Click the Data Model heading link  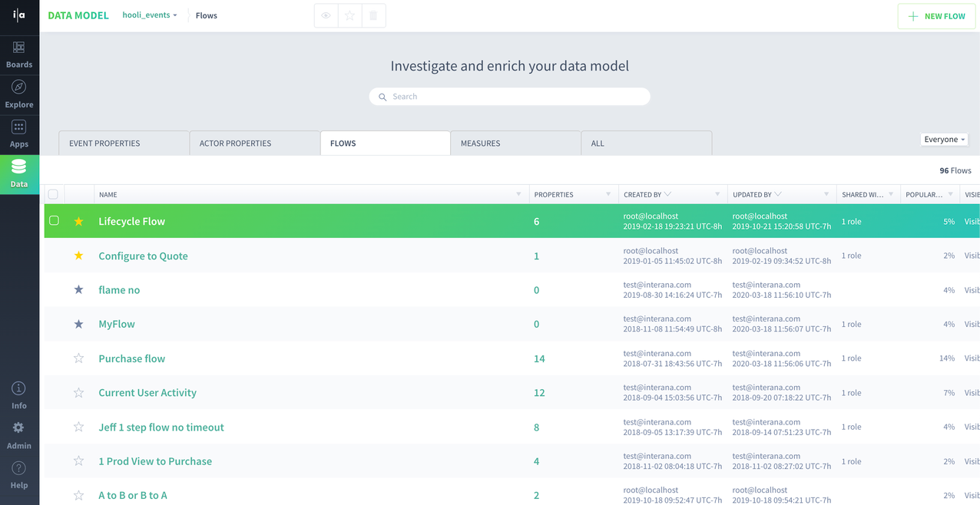(x=78, y=15)
